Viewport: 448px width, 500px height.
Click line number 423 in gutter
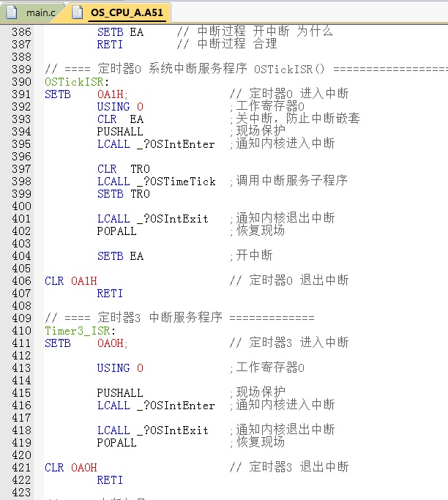click(22, 492)
